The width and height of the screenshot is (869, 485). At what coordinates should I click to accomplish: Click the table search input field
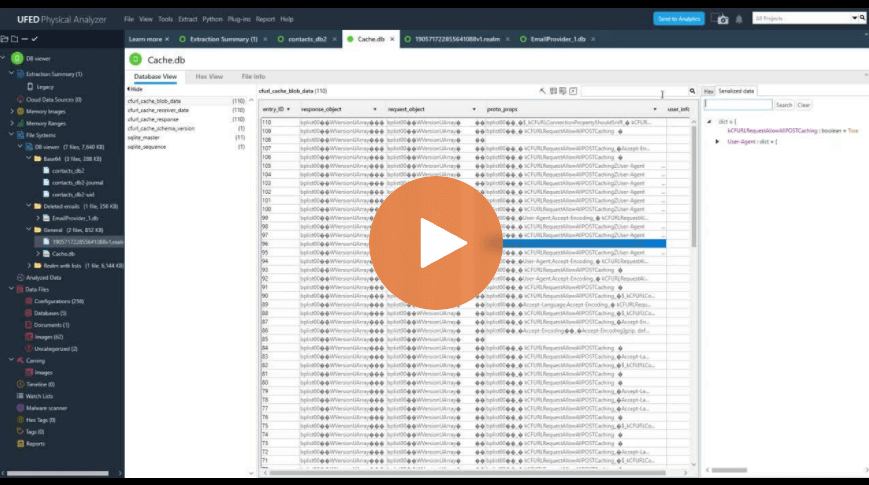click(635, 91)
